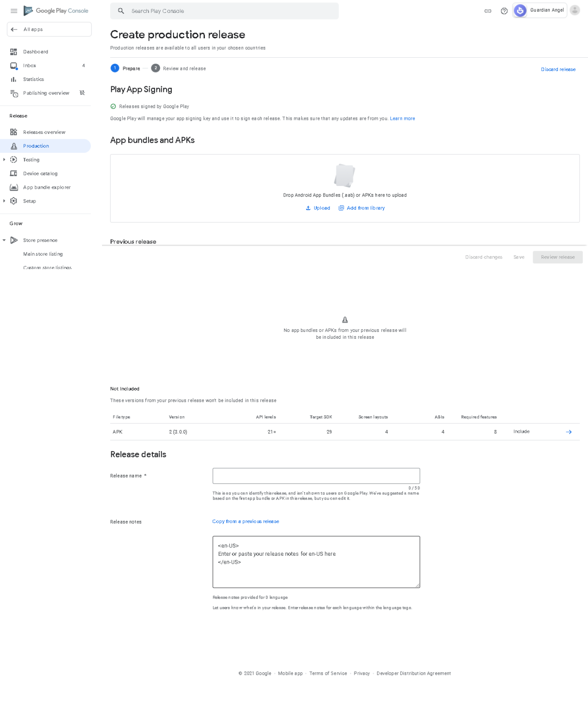
Task: Click the help question mark icon
Action: (504, 11)
